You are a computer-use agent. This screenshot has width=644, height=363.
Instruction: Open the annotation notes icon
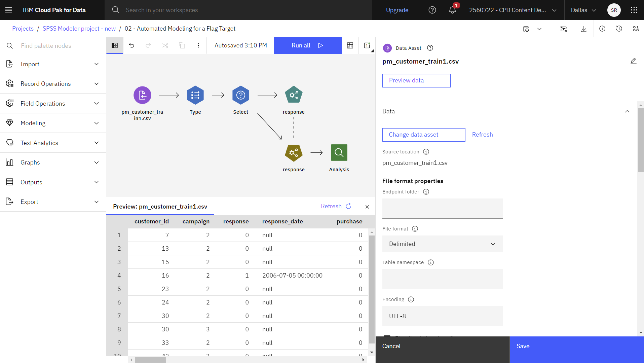[x=367, y=45]
